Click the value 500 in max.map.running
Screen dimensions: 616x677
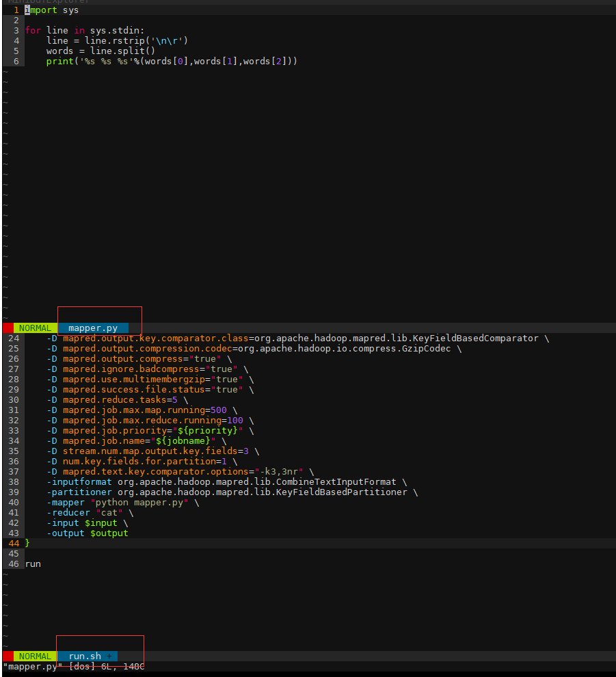[218, 410]
